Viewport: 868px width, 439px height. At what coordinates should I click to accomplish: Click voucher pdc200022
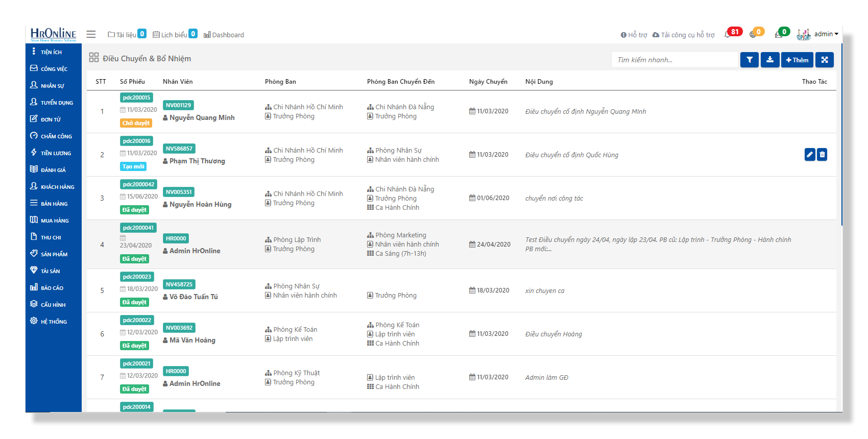point(137,320)
